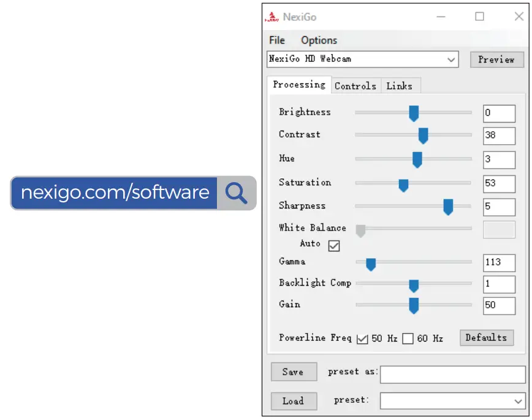532x420 pixels.
Task: Click the disabled White Balance value box
Action: click(x=499, y=229)
